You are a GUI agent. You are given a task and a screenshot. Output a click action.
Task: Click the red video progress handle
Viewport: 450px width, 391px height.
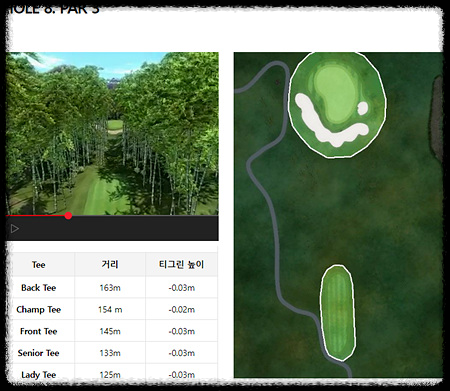(68, 216)
